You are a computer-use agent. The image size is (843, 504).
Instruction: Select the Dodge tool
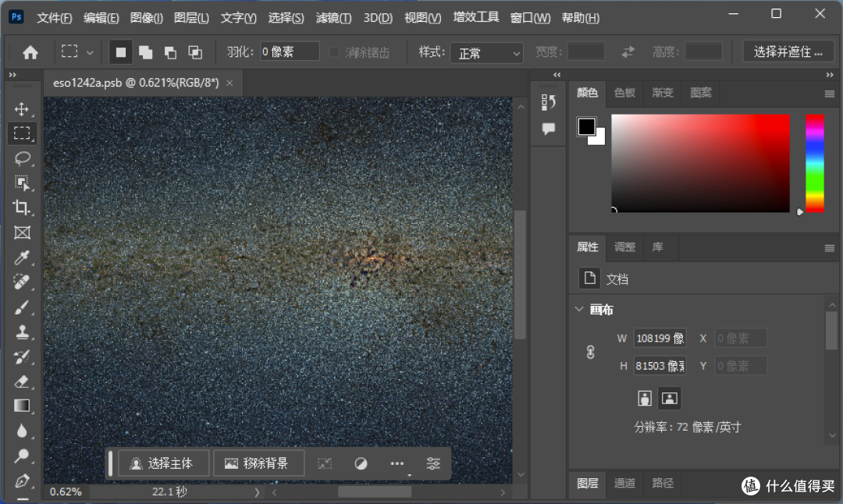click(x=22, y=456)
